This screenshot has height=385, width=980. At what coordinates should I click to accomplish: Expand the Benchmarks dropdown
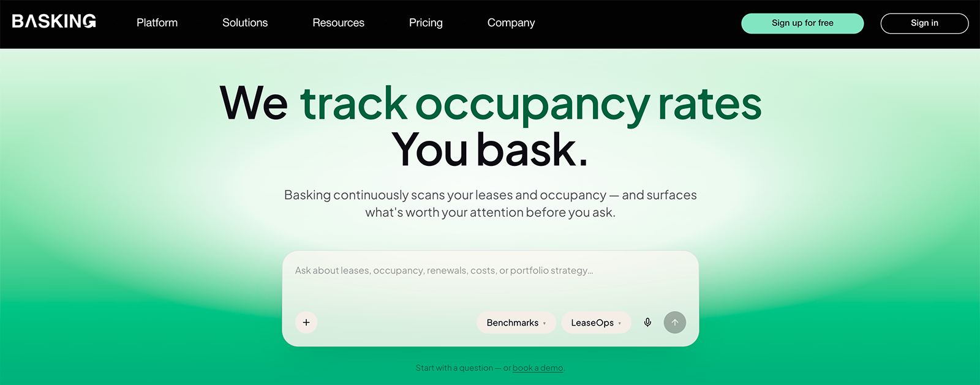coord(516,323)
